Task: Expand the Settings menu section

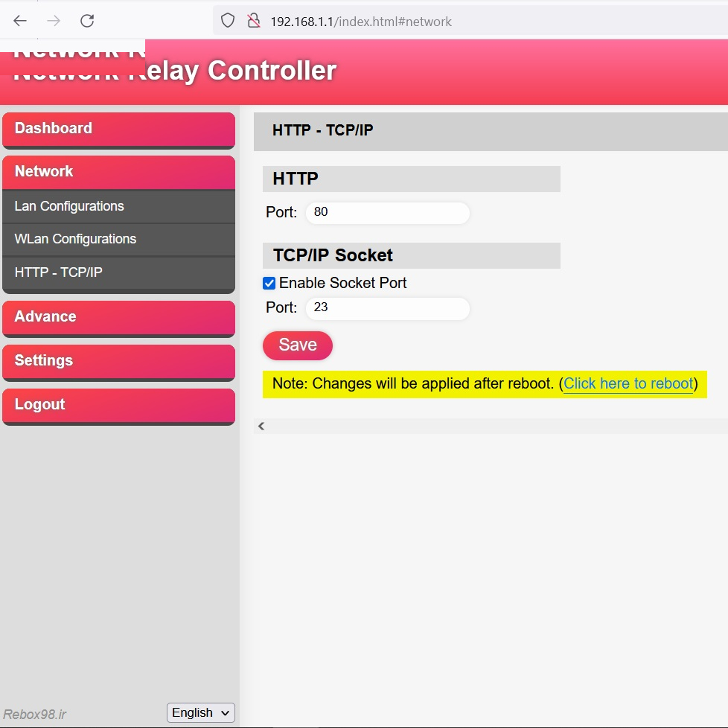Action: click(x=118, y=361)
